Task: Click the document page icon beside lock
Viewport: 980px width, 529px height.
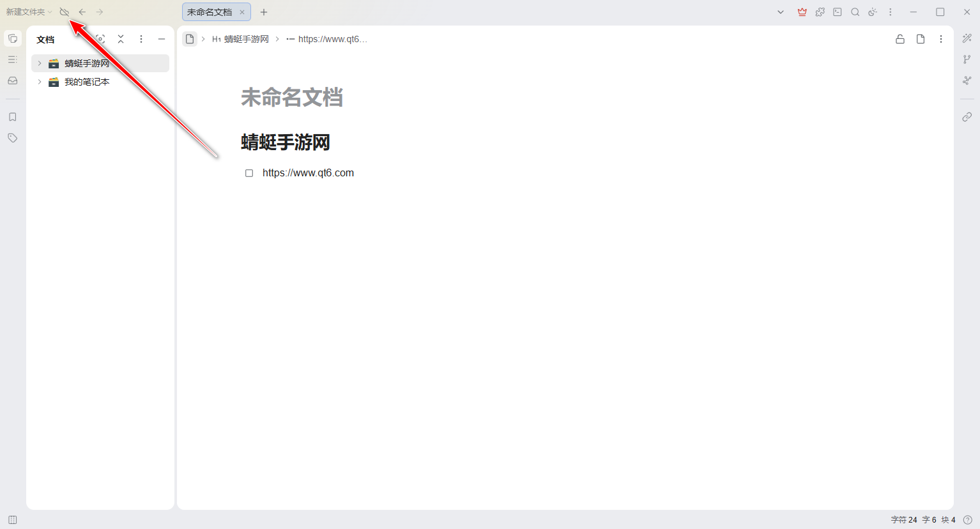Action: click(x=921, y=39)
